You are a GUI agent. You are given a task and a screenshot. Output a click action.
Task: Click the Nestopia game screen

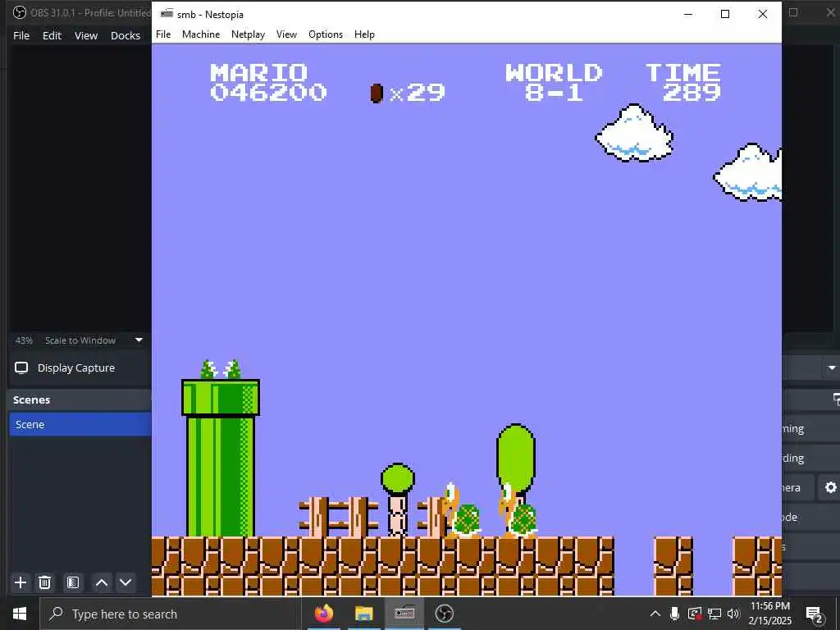[467, 320]
